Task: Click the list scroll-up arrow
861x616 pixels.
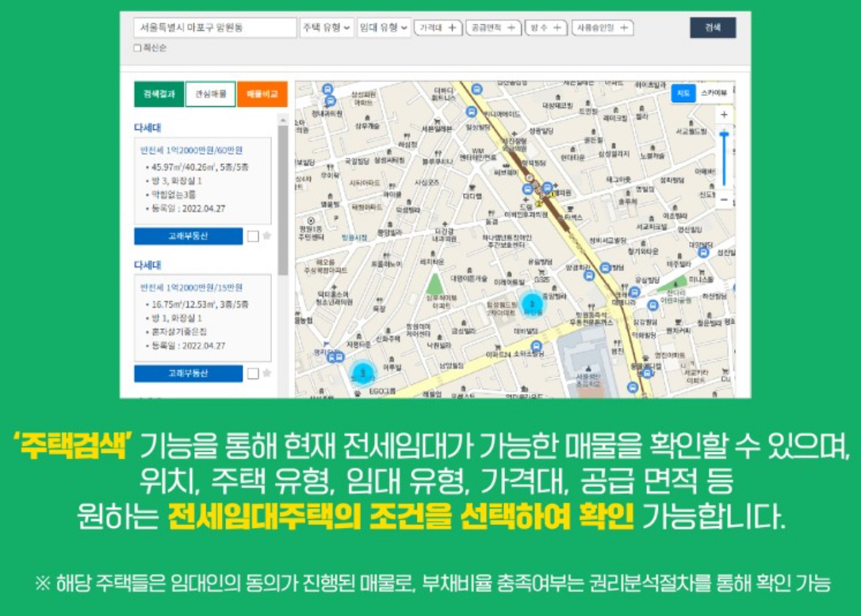Action: click(283, 120)
